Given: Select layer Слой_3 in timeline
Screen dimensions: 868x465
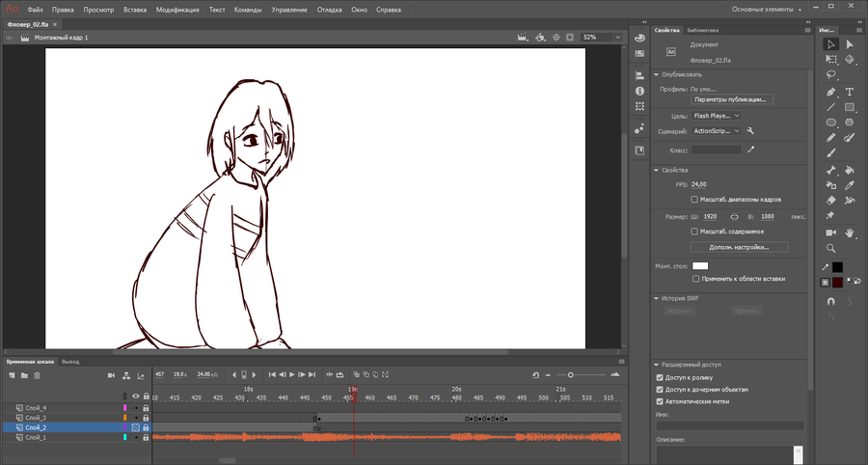Looking at the screenshot, I should coord(36,418).
